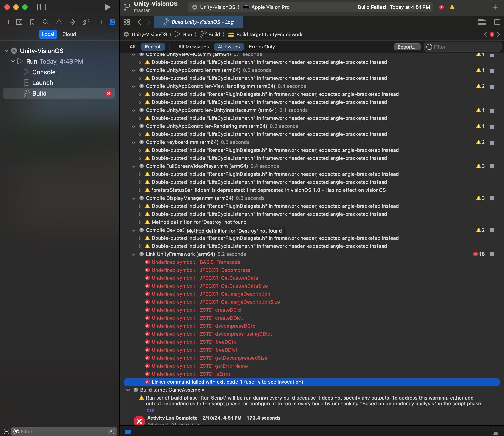
Task: Click the Run play button in toolbar
Action: pos(107,7)
